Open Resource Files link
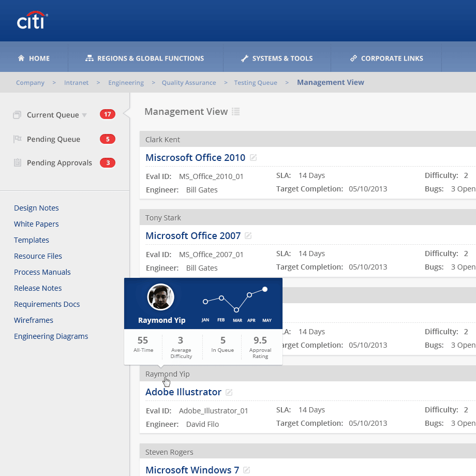The height and width of the screenshot is (476, 476). (x=38, y=256)
